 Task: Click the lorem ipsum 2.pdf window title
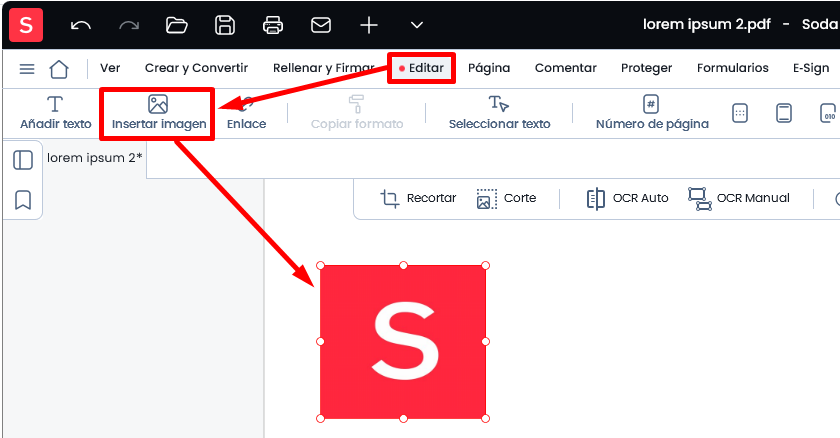[x=707, y=25]
